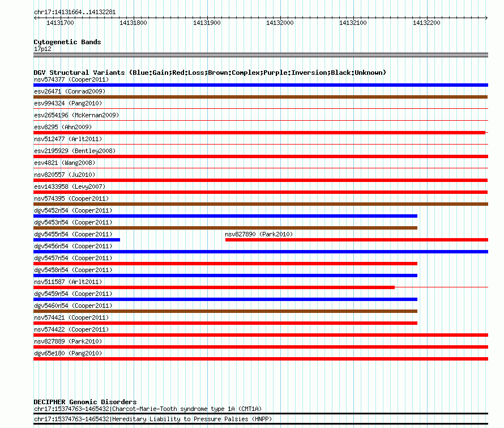This screenshot has width=504, height=428.
Task: Click ruler position 14132200
Action: coord(426,23)
